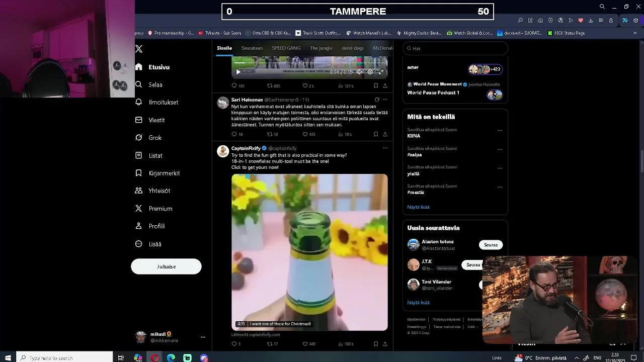Switch to demi dogs tab

pos(353,48)
